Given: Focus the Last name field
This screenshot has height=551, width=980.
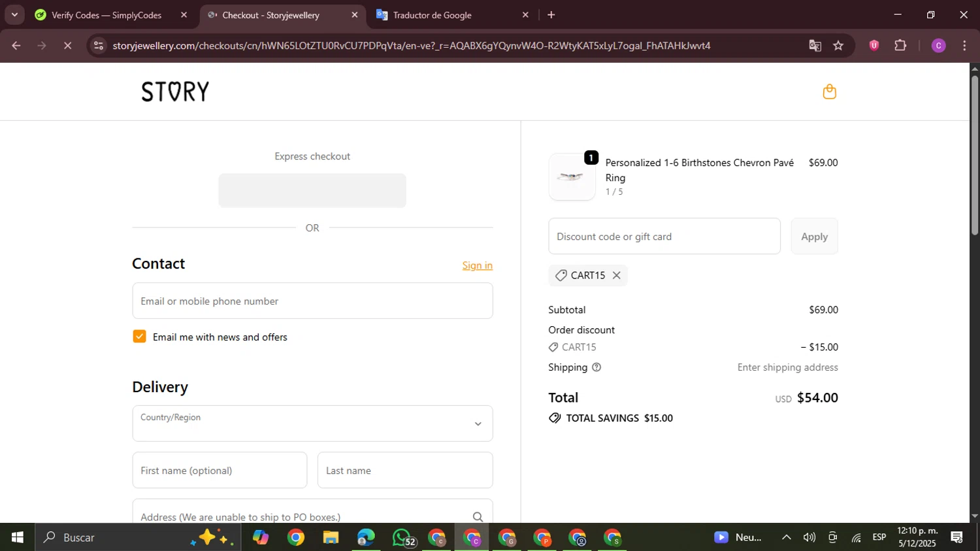Looking at the screenshot, I should 405,470.
